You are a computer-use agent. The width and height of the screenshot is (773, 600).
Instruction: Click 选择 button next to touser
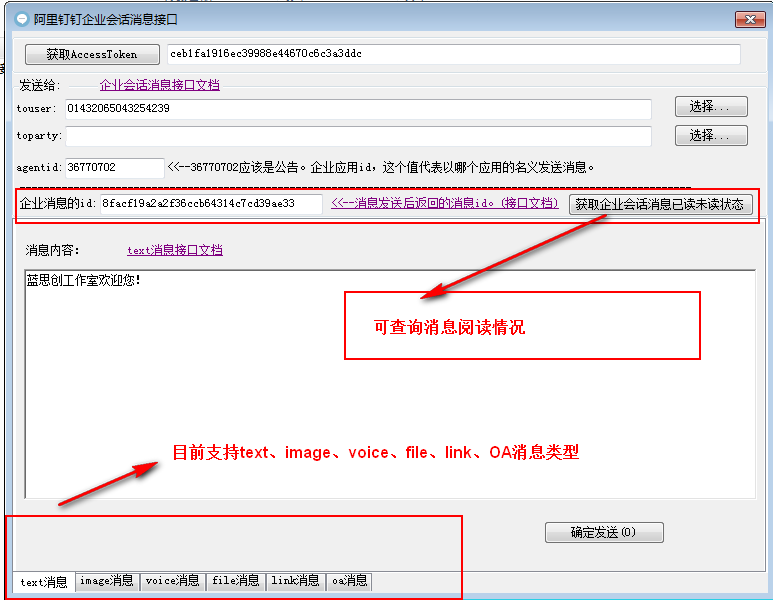tap(711, 107)
